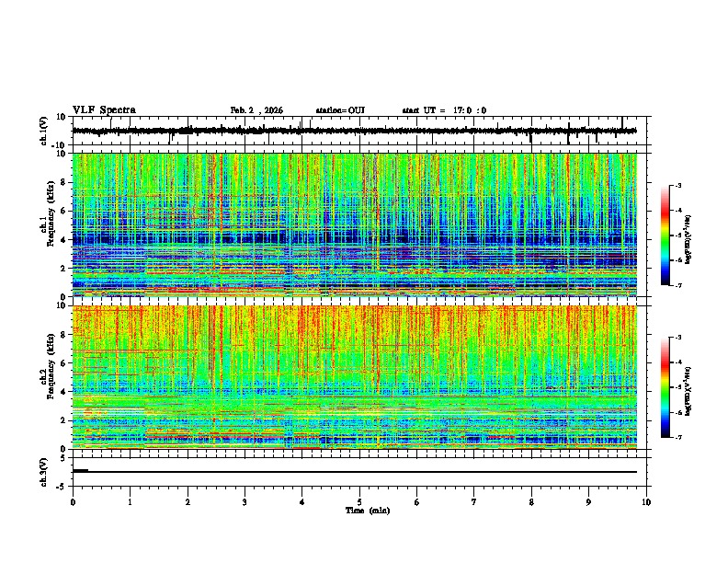Click the ch.1 color bar "log(PSD)" label
Image resolution: width=728 pixels, height=563 pixels.
pyautogui.click(x=688, y=239)
